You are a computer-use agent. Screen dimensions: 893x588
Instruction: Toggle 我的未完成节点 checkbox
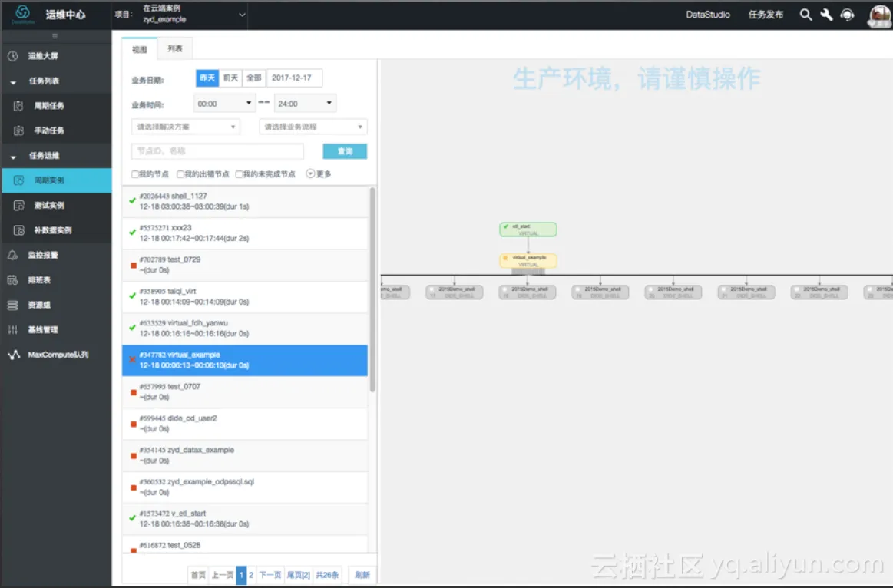240,174
